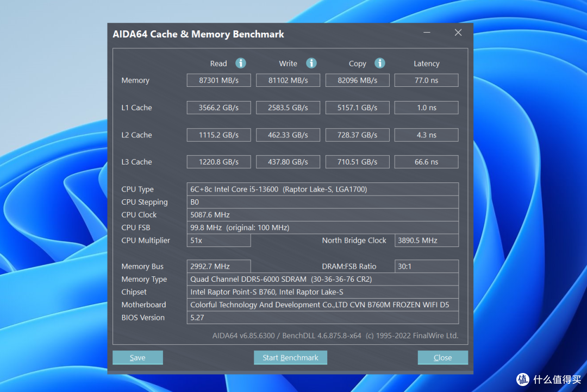The height and width of the screenshot is (392, 587).
Task: Click L2 Cache read 1115.2 GB/s
Action: pyautogui.click(x=218, y=135)
